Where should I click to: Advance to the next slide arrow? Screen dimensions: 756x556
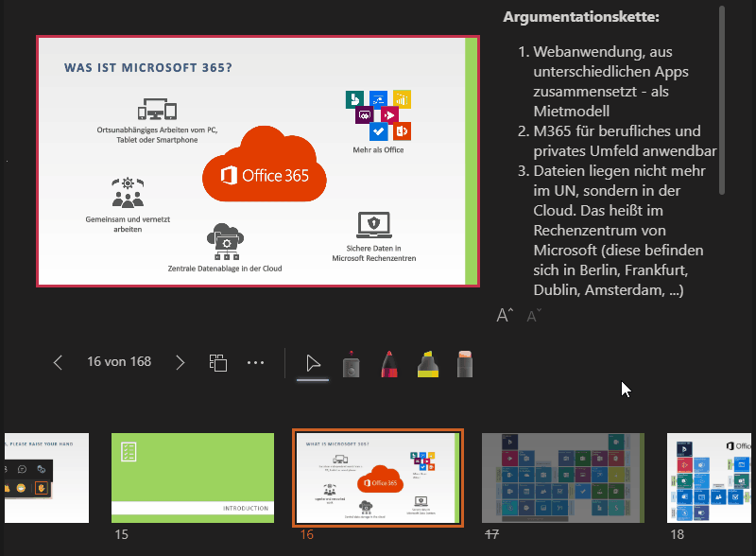click(180, 362)
